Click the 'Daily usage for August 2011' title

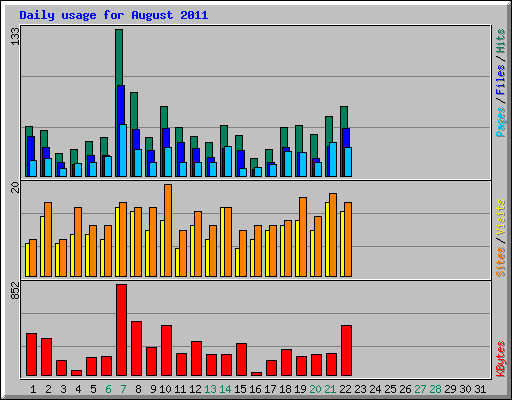(114, 15)
